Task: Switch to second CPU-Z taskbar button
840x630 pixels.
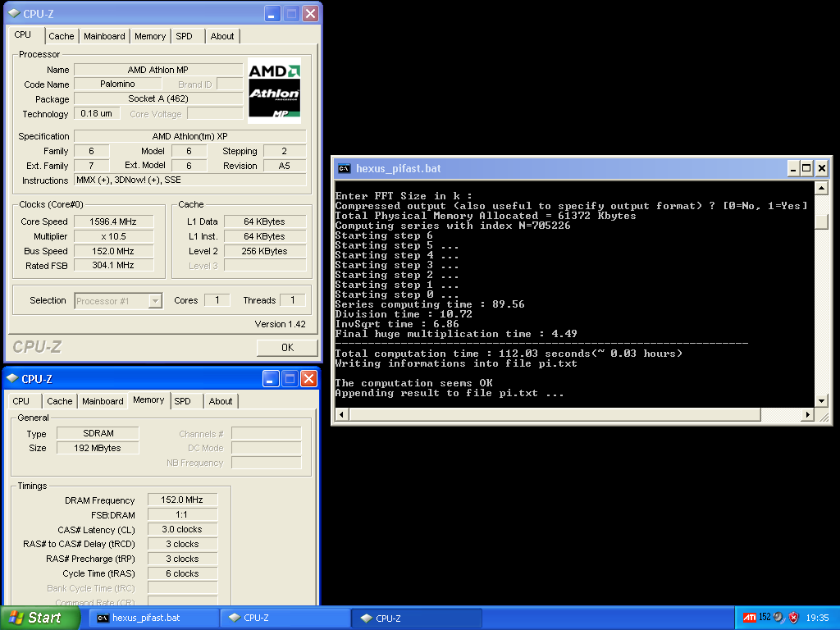Action: click(417, 618)
